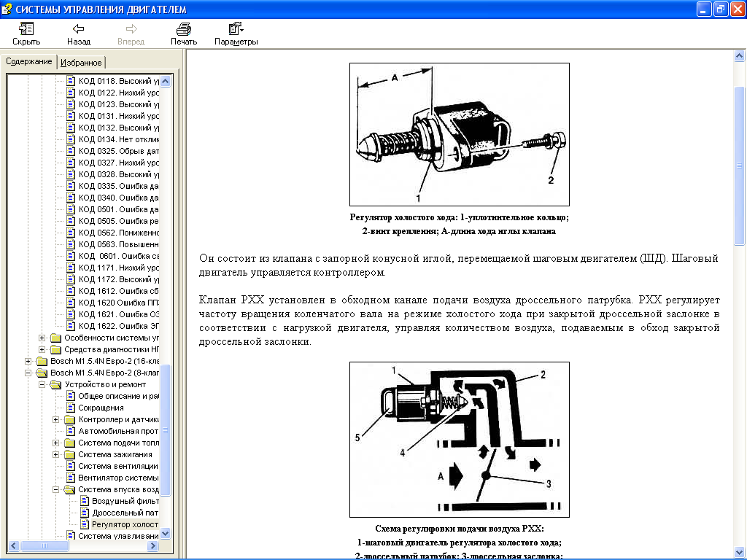
Task: Open the Система улавливани topic
Action: tap(118, 536)
